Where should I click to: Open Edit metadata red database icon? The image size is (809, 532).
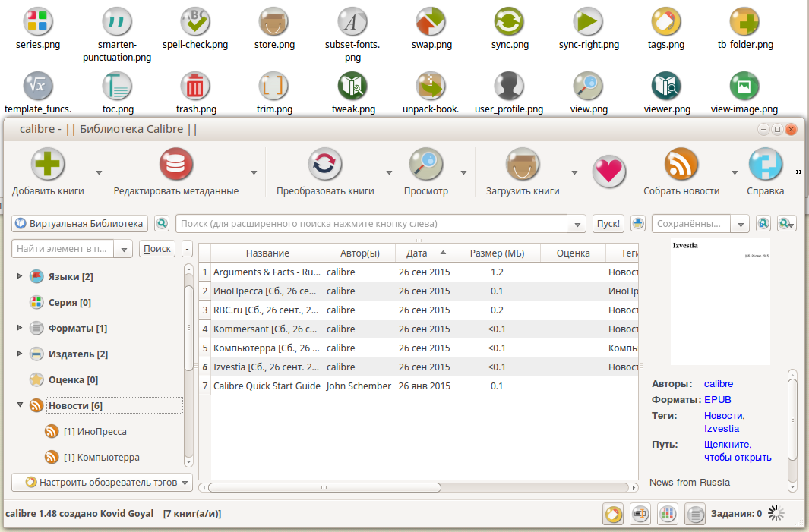coord(176,165)
